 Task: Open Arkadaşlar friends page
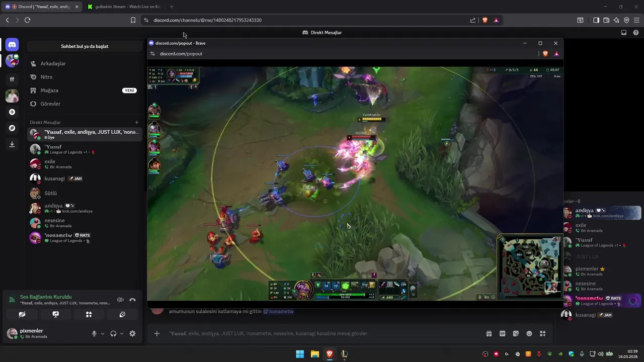pyautogui.click(x=84, y=64)
